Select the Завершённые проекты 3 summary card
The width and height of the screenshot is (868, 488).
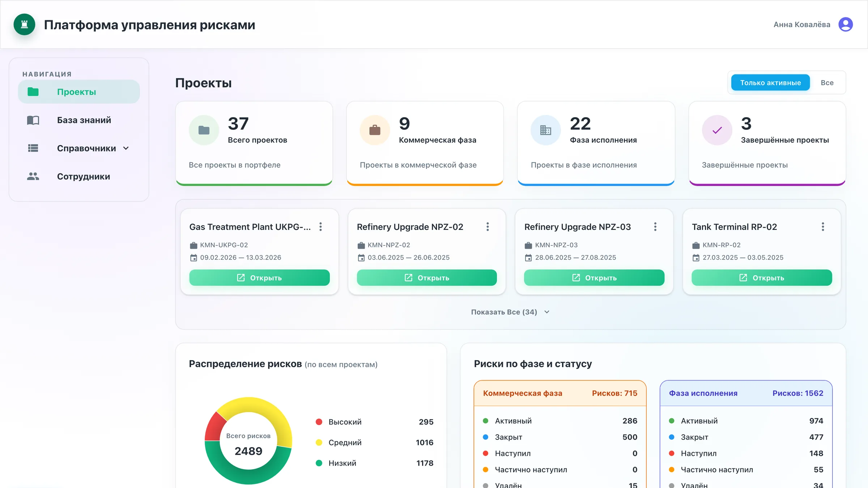[x=767, y=144]
